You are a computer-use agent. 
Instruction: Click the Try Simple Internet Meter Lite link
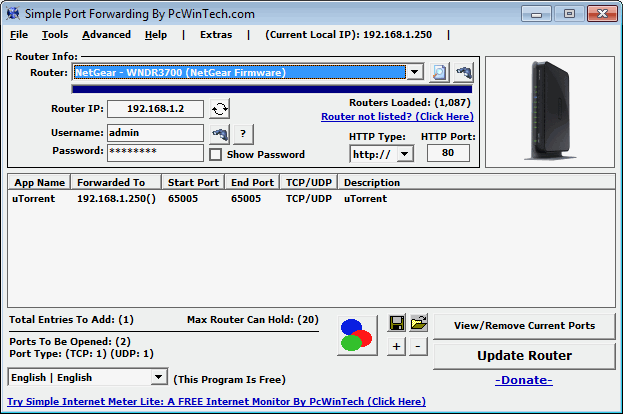click(x=217, y=402)
